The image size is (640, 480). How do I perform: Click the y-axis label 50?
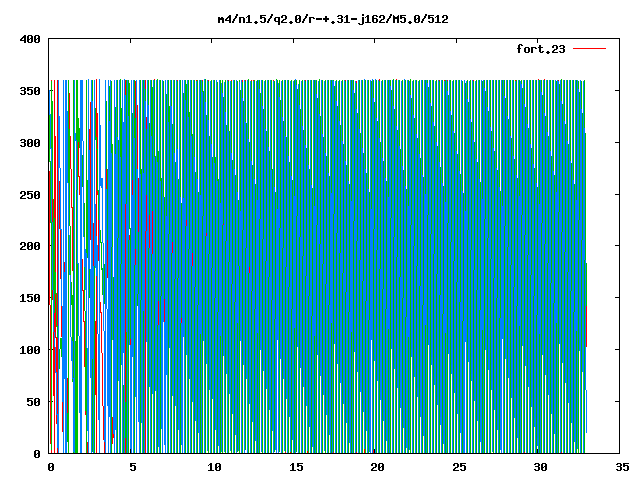(33, 402)
